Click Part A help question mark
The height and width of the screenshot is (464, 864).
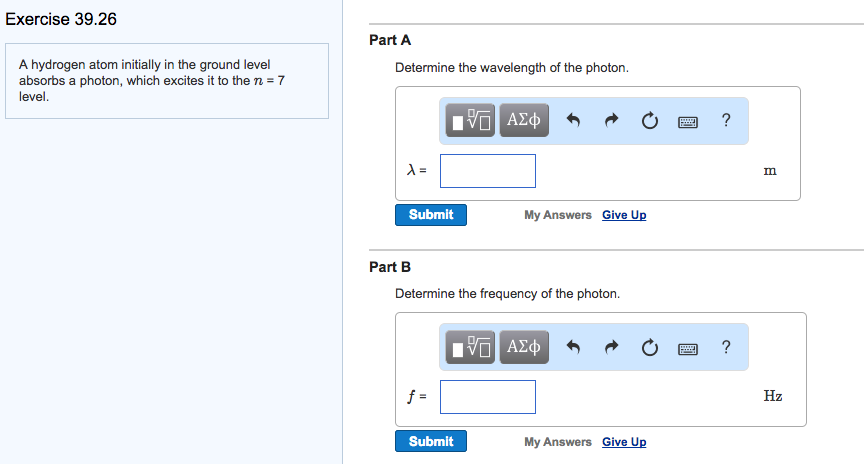pyautogui.click(x=726, y=121)
